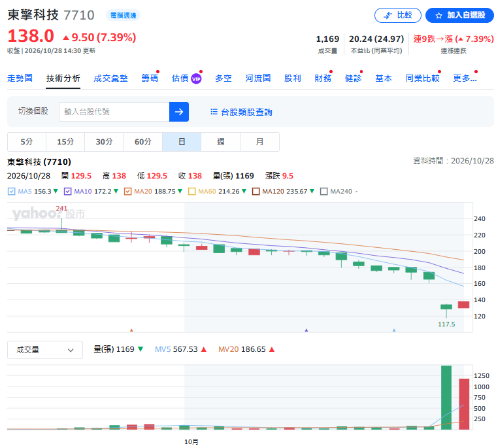The image size is (496, 448).
Task: Click 本益比 20.24 (24.97) value
Action: pos(376,39)
